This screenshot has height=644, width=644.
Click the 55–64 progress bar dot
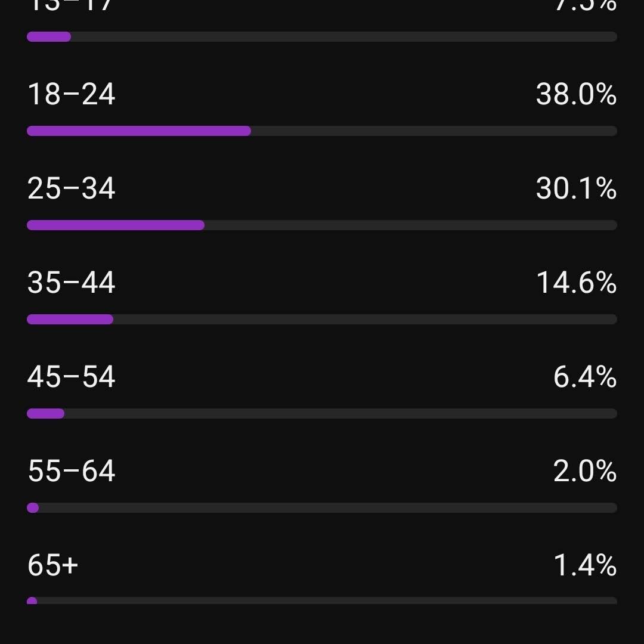[33, 508]
